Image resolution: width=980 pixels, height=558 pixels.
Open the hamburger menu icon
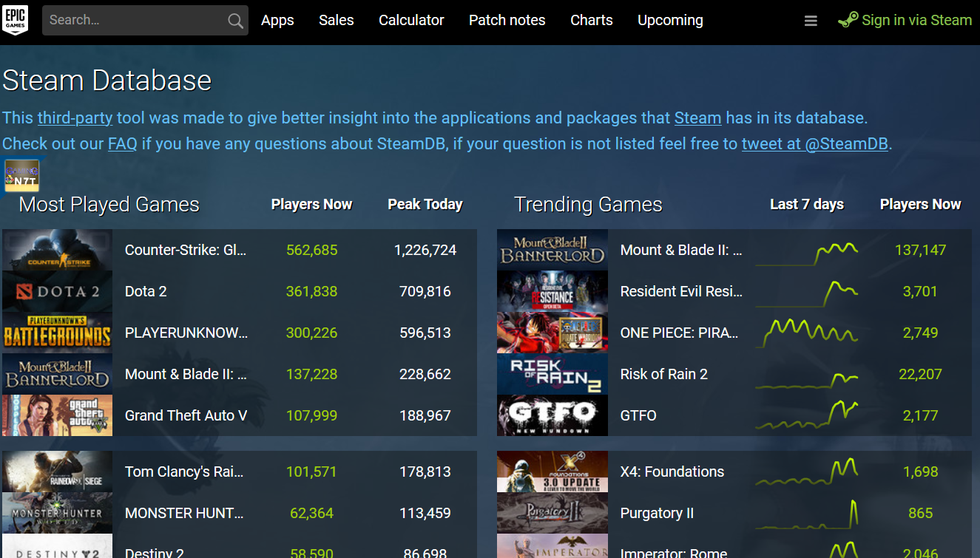[x=811, y=21]
